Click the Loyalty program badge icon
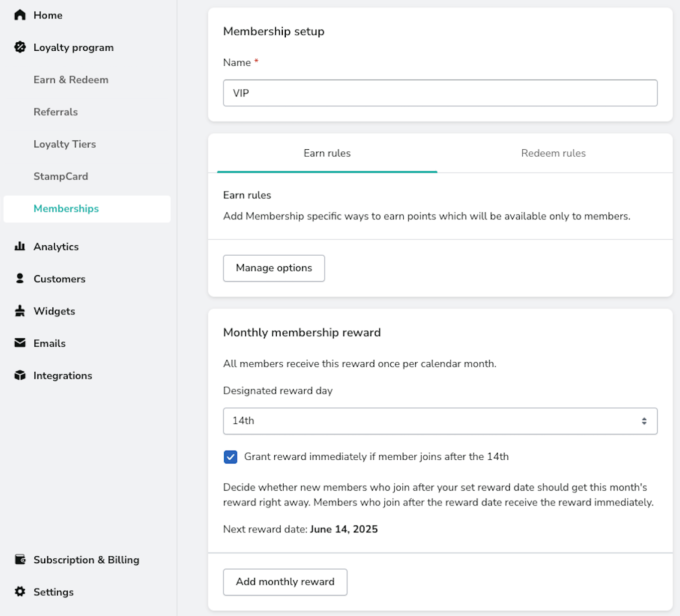 [x=20, y=47]
